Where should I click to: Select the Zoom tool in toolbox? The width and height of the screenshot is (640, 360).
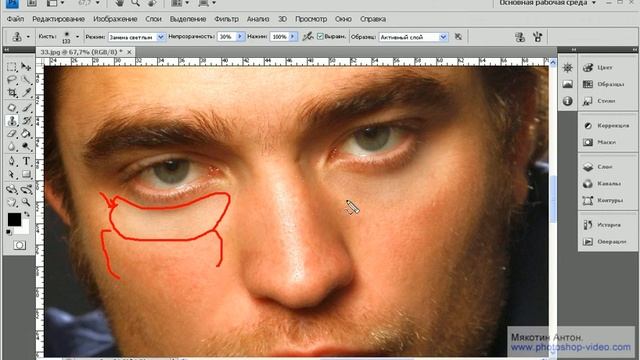[x=27, y=202]
